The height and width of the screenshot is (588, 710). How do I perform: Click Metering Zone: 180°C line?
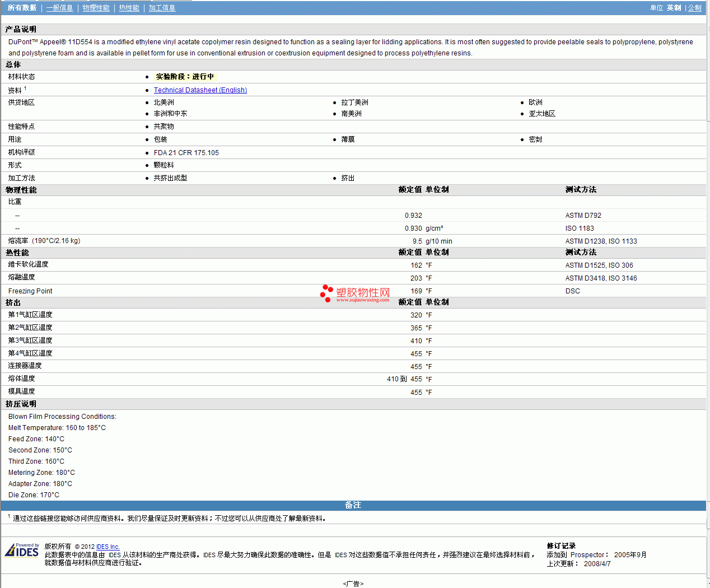(41, 473)
